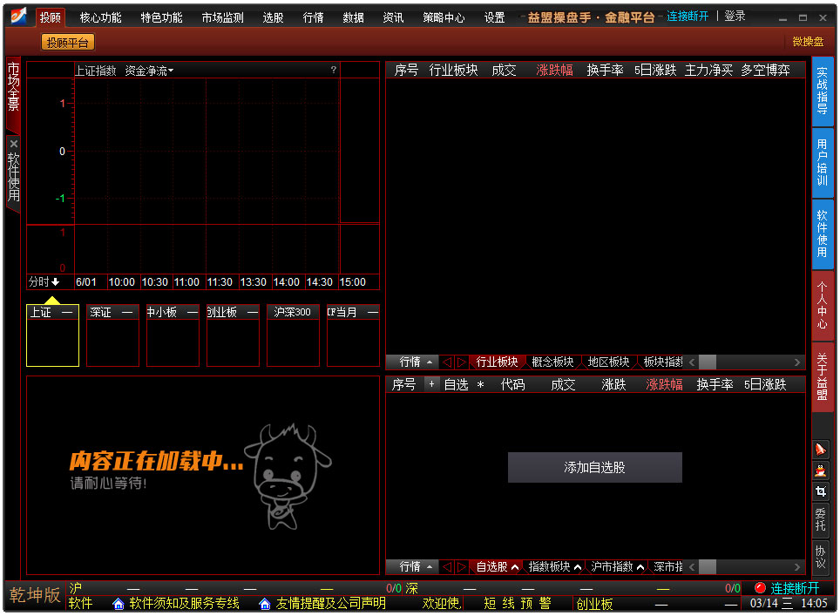Open the 实战指导 side button

[x=823, y=91]
